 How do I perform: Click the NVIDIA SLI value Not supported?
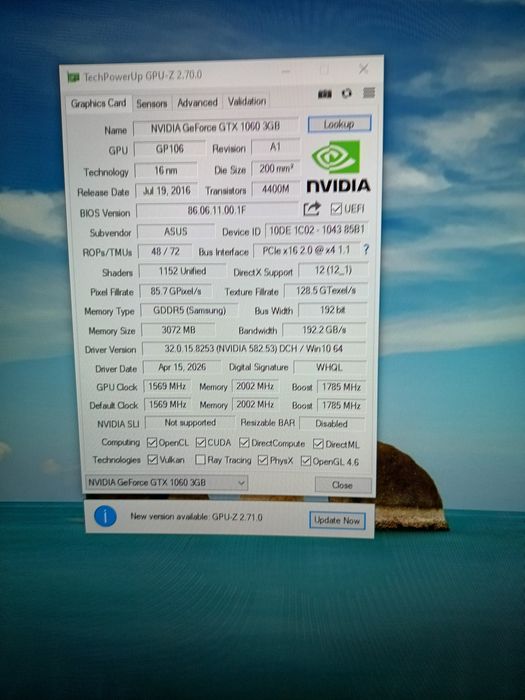[x=190, y=422]
